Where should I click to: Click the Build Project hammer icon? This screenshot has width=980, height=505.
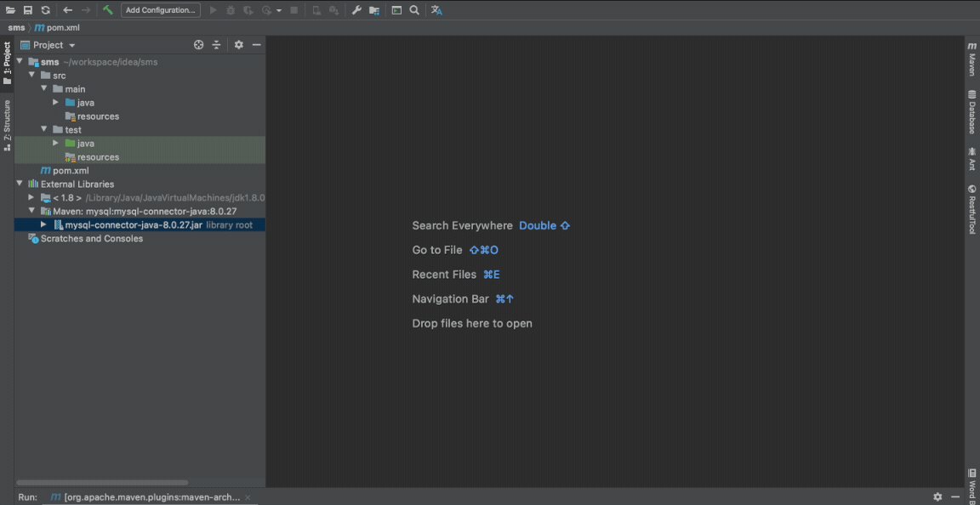108,10
